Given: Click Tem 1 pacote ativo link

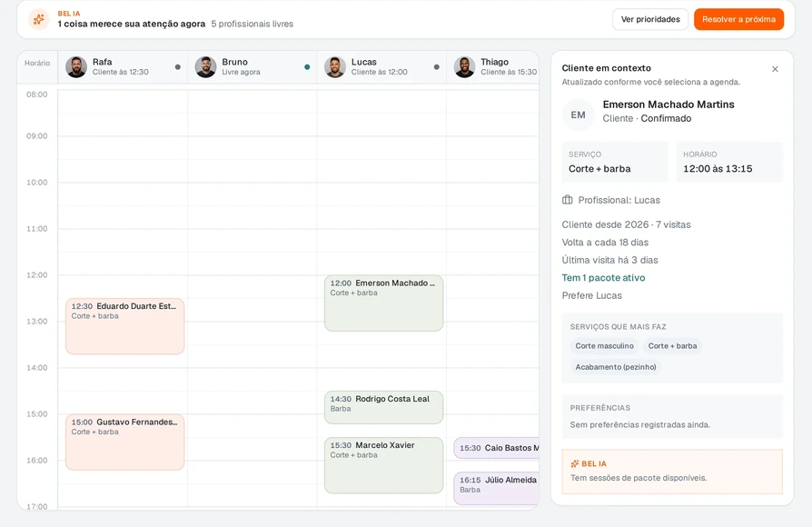Looking at the screenshot, I should 603,278.
